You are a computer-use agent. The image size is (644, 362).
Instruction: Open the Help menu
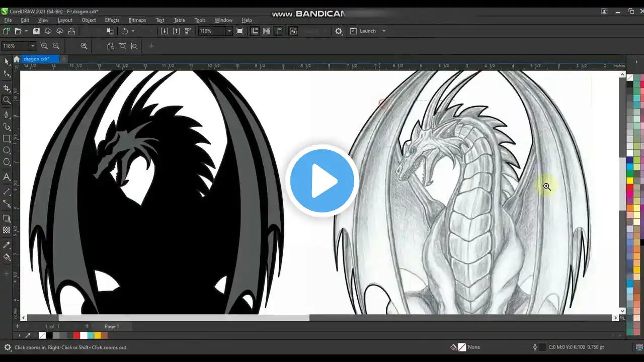pyautogui.click(x=247, y=20)
